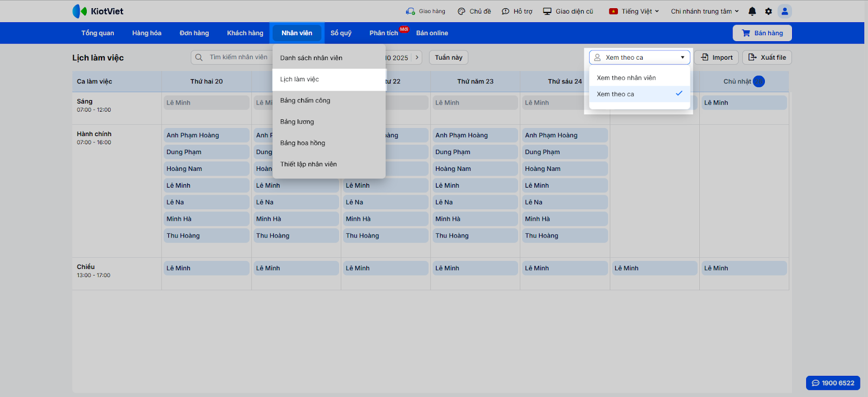Click Lê Minh in Sáng shift, Chủ nhật
Screen dimensions: 868x397
[x=744, y=103]
